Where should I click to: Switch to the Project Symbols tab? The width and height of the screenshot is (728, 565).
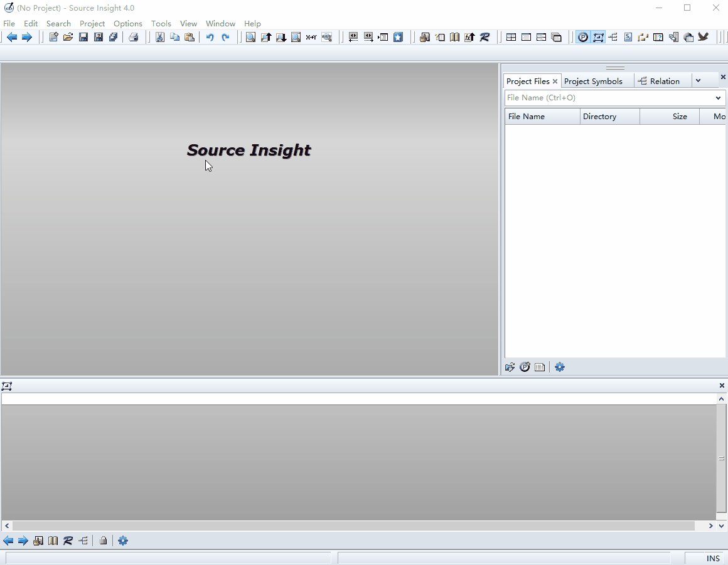593,81
